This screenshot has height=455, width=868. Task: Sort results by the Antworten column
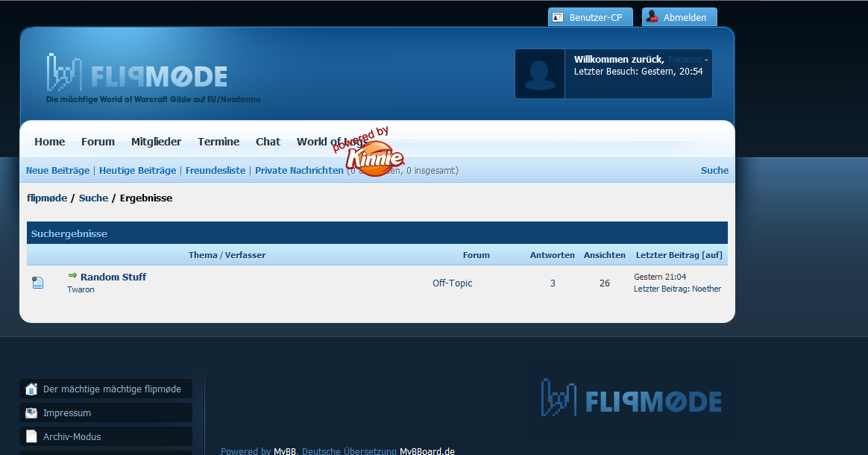tap(552, 255)
